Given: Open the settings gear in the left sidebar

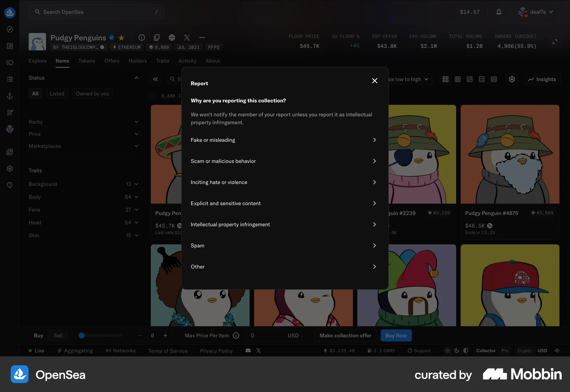Looking at the screenshot, I should pyautogui.click(x=10, y=168).
